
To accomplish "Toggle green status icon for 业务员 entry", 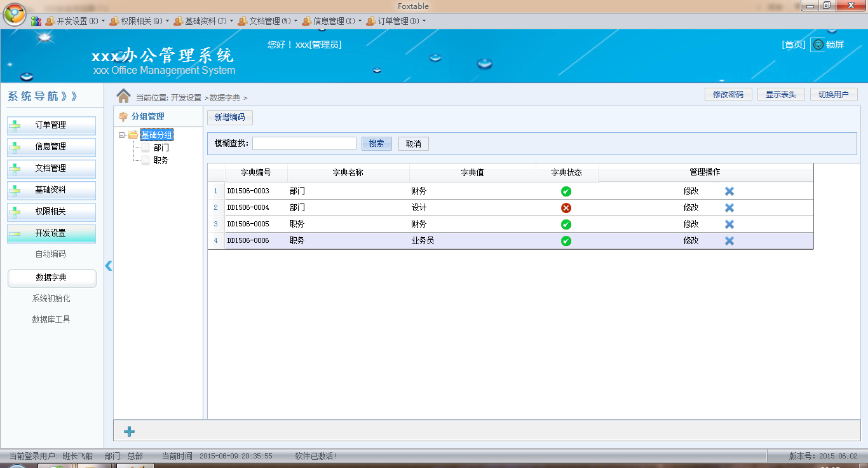I will (566, 241).
